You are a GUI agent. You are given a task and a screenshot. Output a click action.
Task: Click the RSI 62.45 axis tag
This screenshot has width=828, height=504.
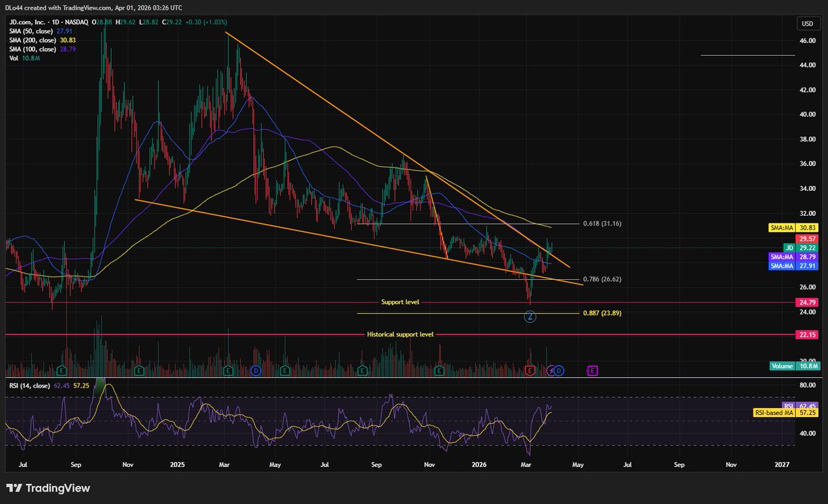(800, 405)
